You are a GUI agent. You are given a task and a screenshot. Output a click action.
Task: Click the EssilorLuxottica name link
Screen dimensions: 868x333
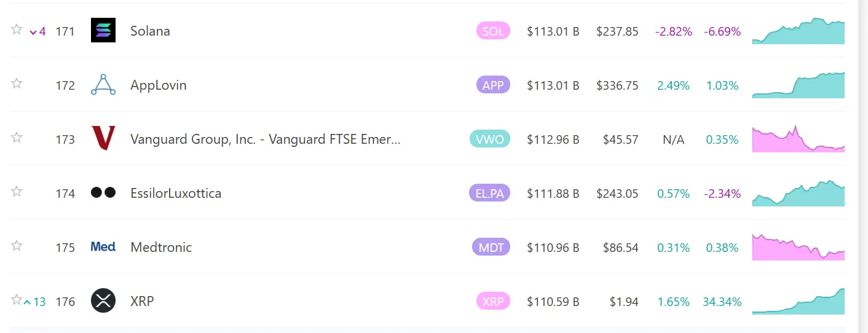(176, 194)
